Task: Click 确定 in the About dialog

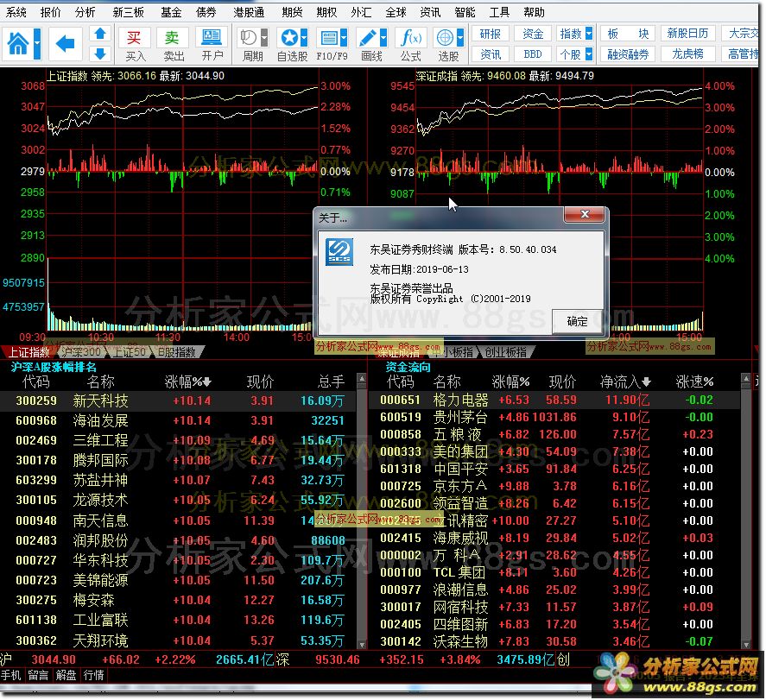Action: click(x=577, y=321)
